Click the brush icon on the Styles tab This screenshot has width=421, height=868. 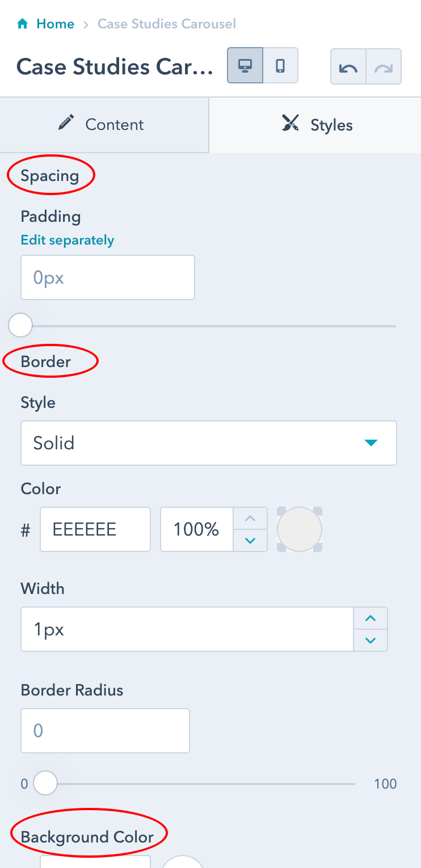point(291,123)
